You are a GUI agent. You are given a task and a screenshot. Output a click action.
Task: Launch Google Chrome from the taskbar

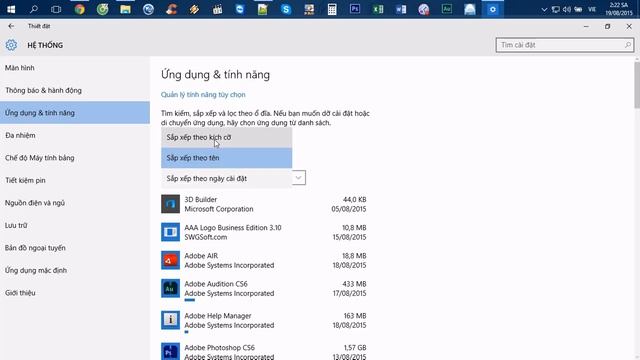point(80,9)
